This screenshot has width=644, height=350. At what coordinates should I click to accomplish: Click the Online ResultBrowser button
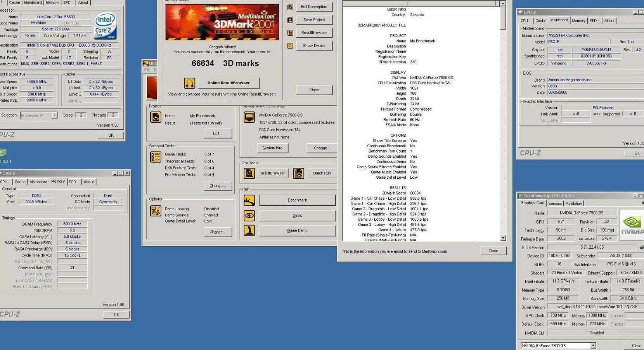click(x=229, y=83)
